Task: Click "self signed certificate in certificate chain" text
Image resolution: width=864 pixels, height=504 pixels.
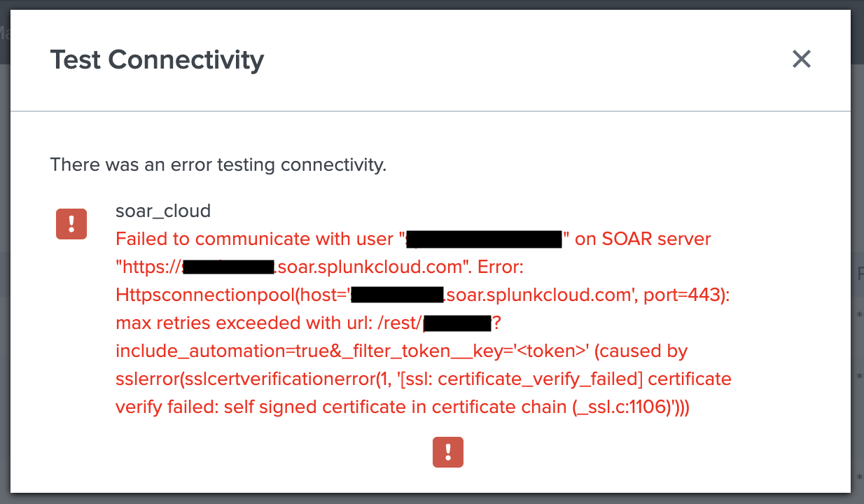Action: click(393, 407)
